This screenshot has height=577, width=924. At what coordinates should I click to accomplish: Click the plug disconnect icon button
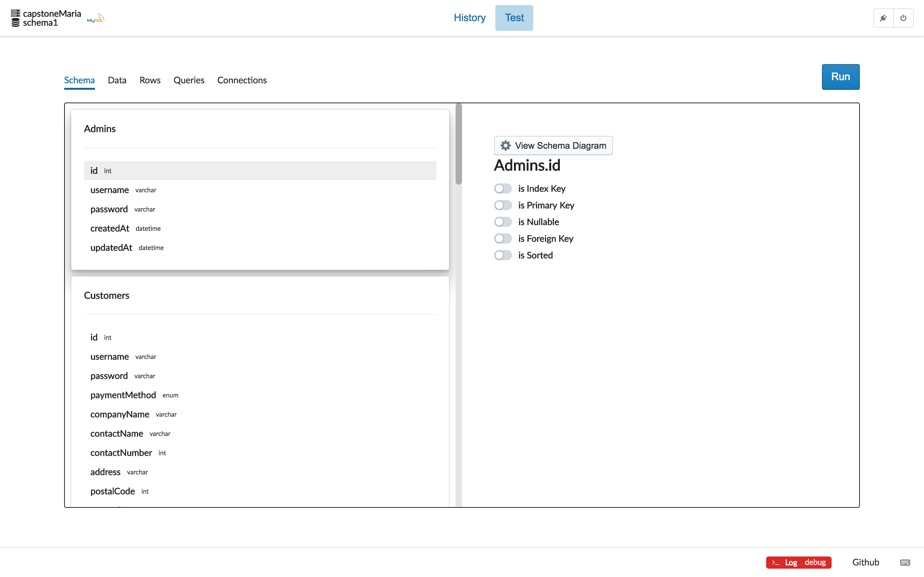point(883,18)
